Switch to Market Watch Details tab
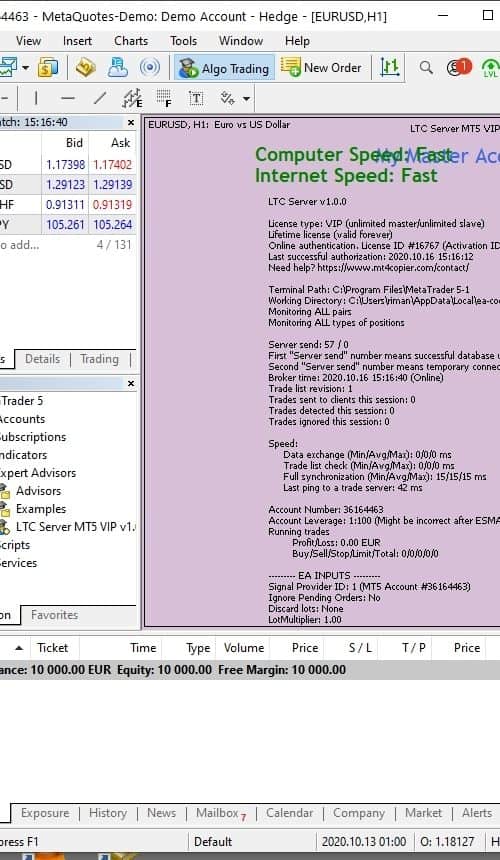The image size is (500, 860). pyautogui.click(x=42, y=359)
